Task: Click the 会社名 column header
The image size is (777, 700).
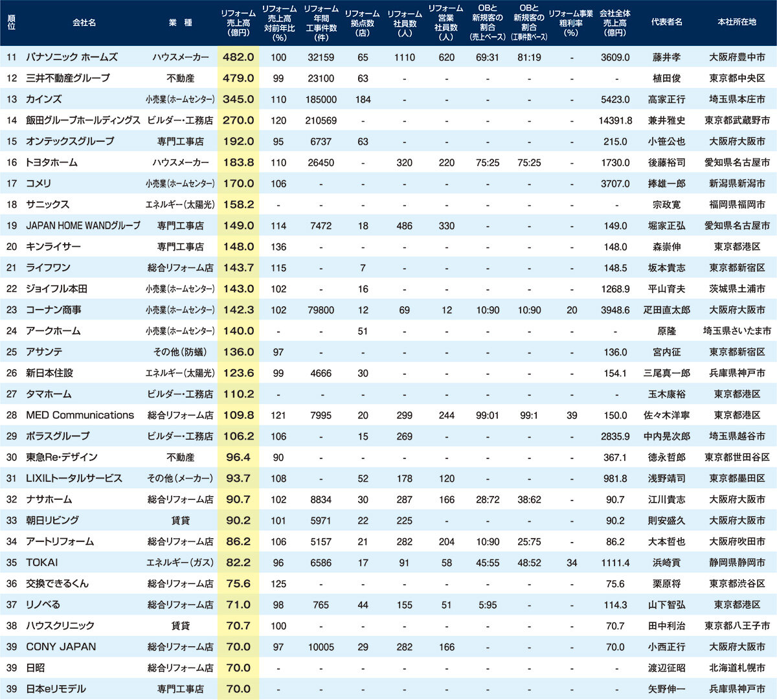Action: (84, 23)
